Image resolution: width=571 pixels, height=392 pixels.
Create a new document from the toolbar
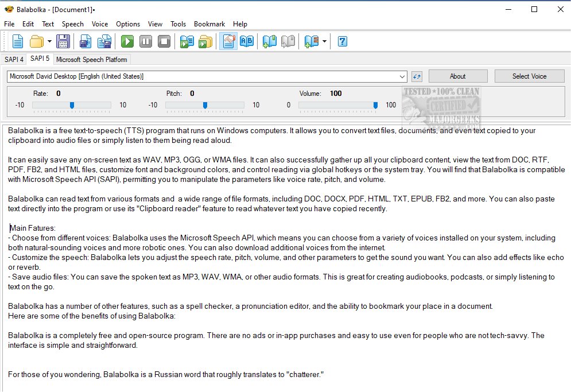(x=18, y=41)
